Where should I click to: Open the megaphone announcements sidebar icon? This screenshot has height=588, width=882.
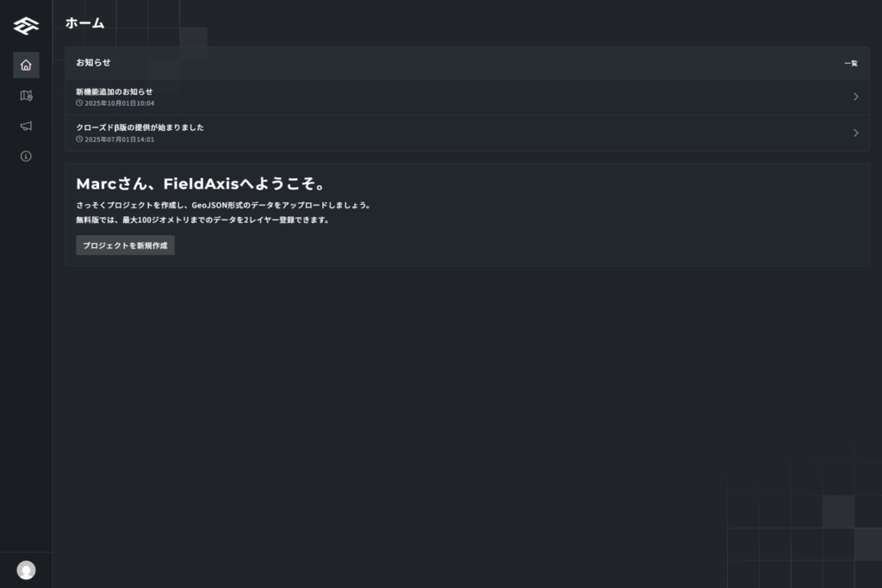tap(26, 126)
